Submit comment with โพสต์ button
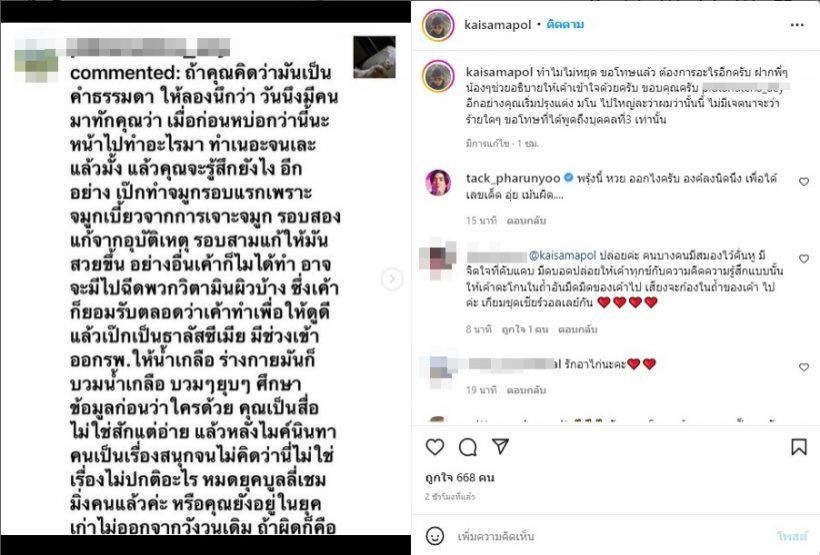 (792, 536)
